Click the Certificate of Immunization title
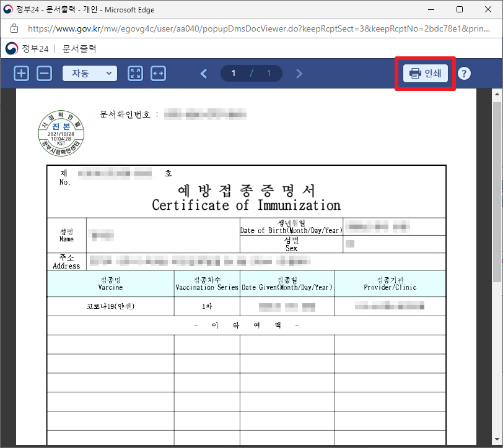The image size is (503, 448). click(x=246, y=205)
